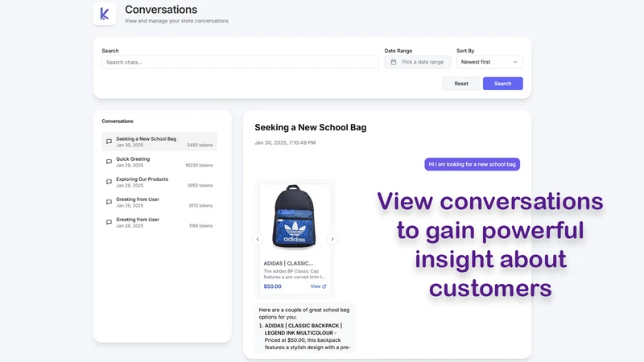Open the Pick a date range picker
644x362 pixels.
click(x=417, y=62)
